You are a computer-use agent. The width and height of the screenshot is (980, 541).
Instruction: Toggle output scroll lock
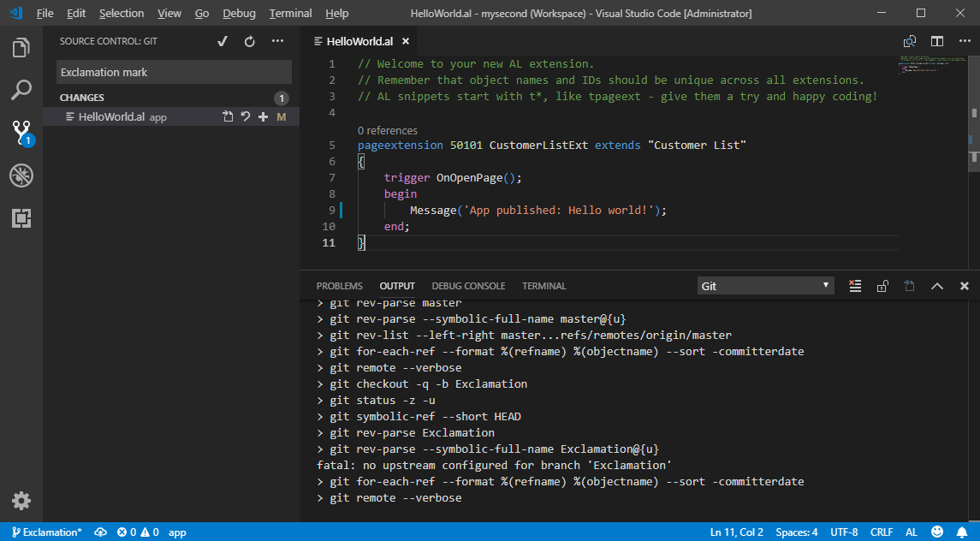click(882, 286)
